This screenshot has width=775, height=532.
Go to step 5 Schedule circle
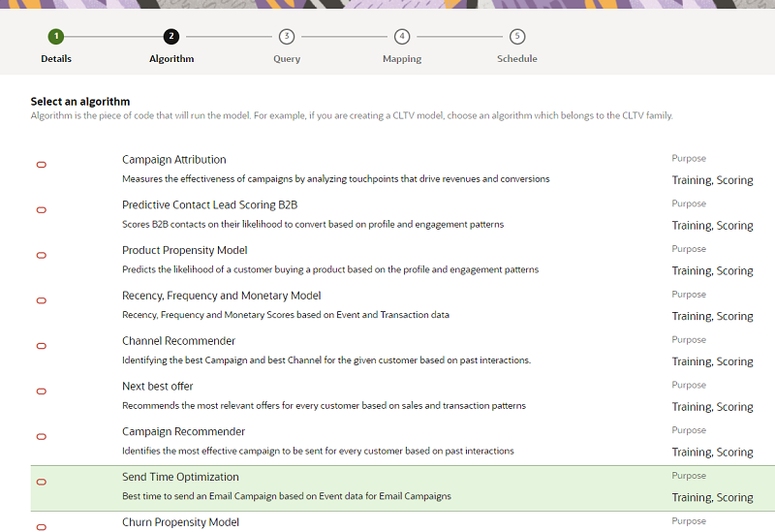[517, 37]
